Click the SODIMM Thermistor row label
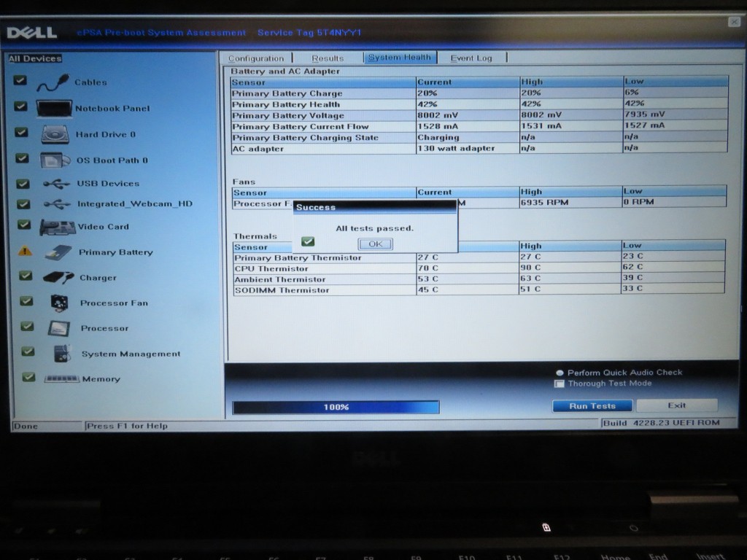This screenshot has height=560, width=747. click(x=282, y=290)
